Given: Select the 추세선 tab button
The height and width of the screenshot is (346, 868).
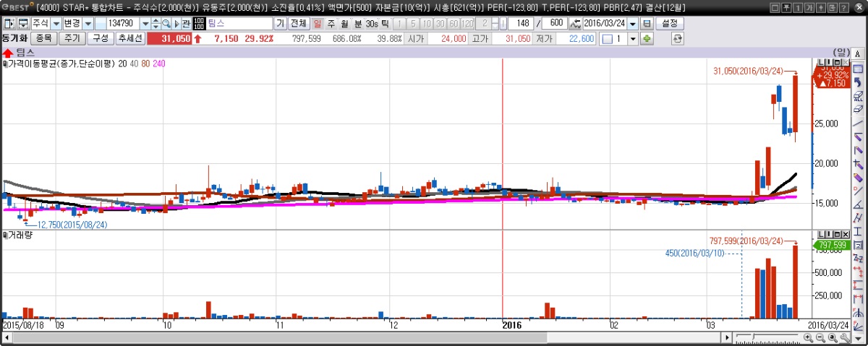Looking at the screenshot, I should point(130,38).
